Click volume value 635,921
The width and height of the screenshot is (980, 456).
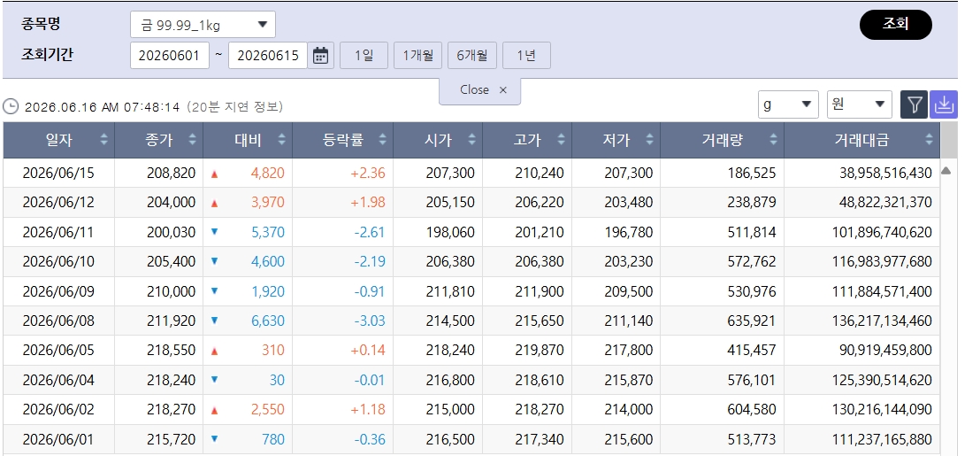(751, 321)
